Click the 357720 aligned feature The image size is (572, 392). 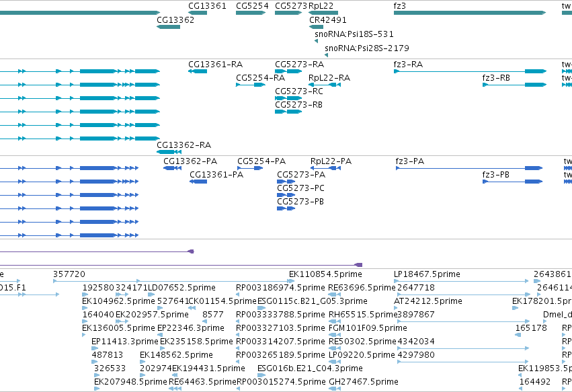[173, 281]
